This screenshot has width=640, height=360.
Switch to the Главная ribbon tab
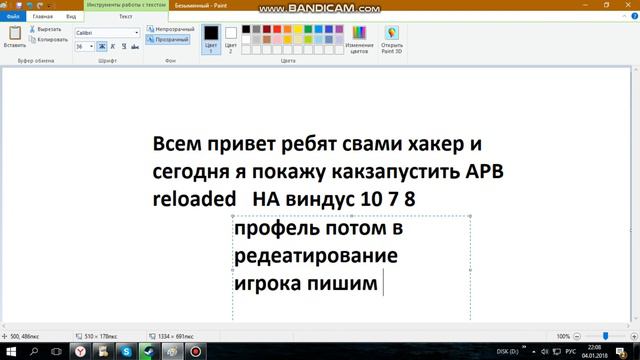[43, 16]
